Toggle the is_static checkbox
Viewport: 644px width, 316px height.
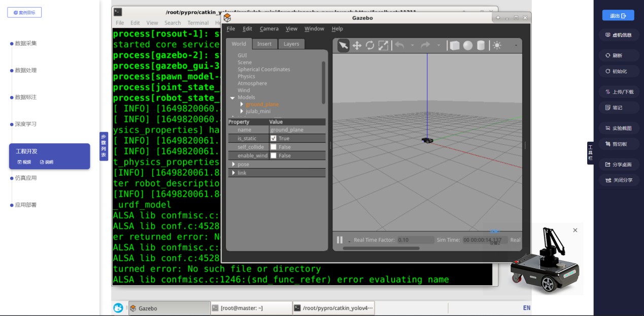pyautogui.click(x=274, y=138)
